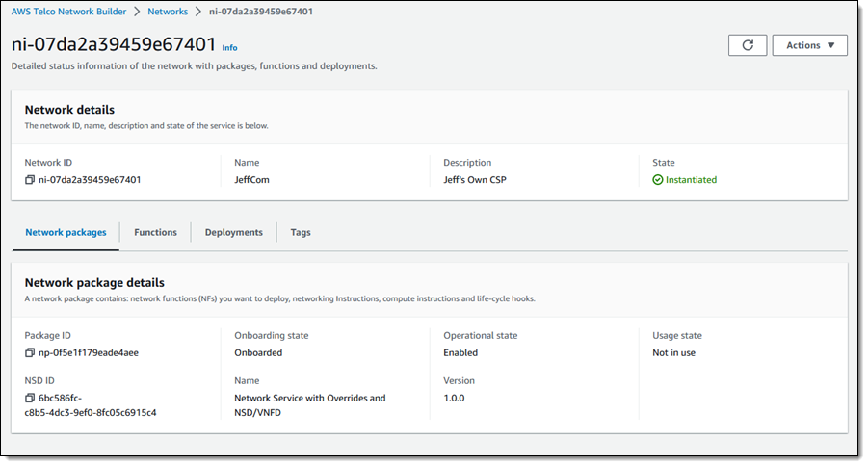The image size is (868, 466).
Task: Click the Operational state label
Action: pos(481,335)
